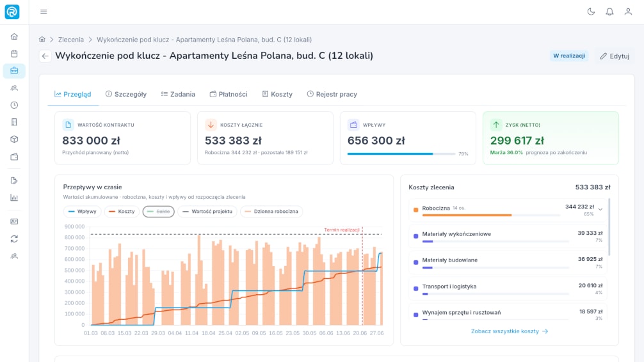Screen dimensions: 644x362
Task: Toggle Wpływy series in chart legend
Action: pyautogui.click(x=82, y=211)
